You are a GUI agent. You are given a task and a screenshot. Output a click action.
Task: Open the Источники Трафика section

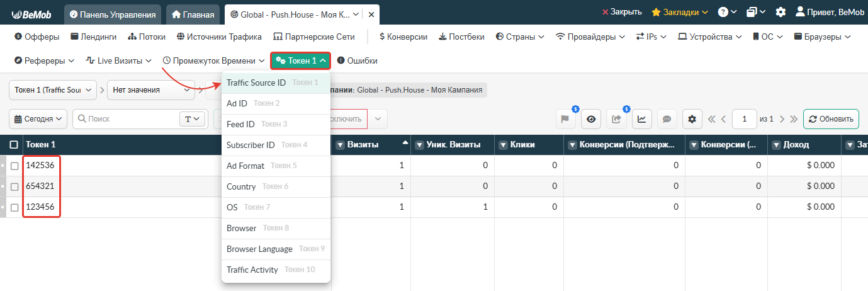click(220, 37)
